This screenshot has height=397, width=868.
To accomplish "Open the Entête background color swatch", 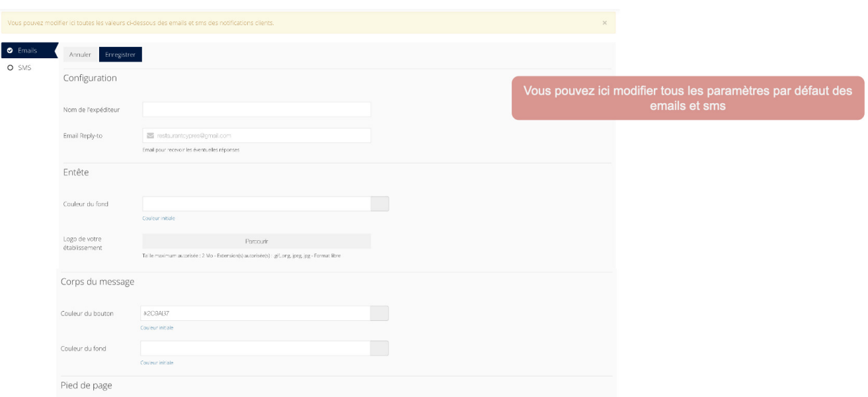I will (380, 204).
